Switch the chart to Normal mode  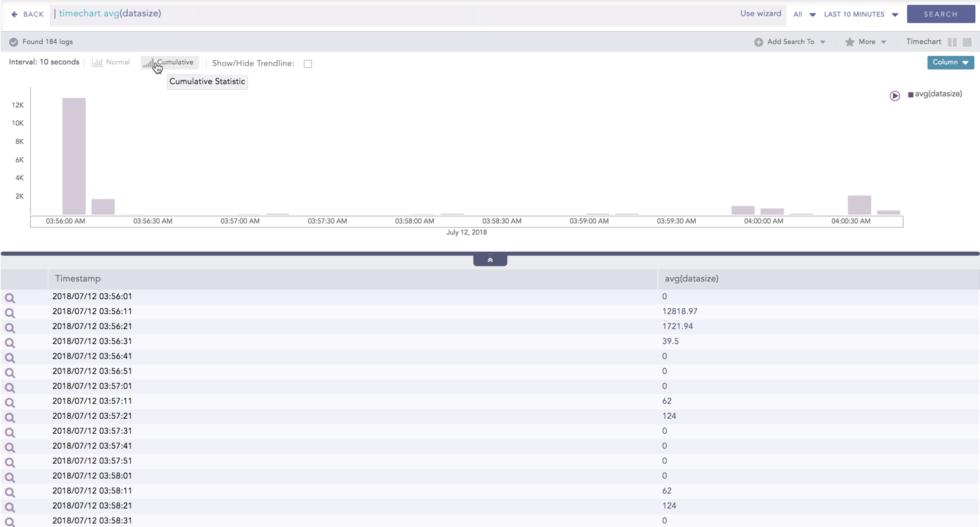click(x=111, y=63)
